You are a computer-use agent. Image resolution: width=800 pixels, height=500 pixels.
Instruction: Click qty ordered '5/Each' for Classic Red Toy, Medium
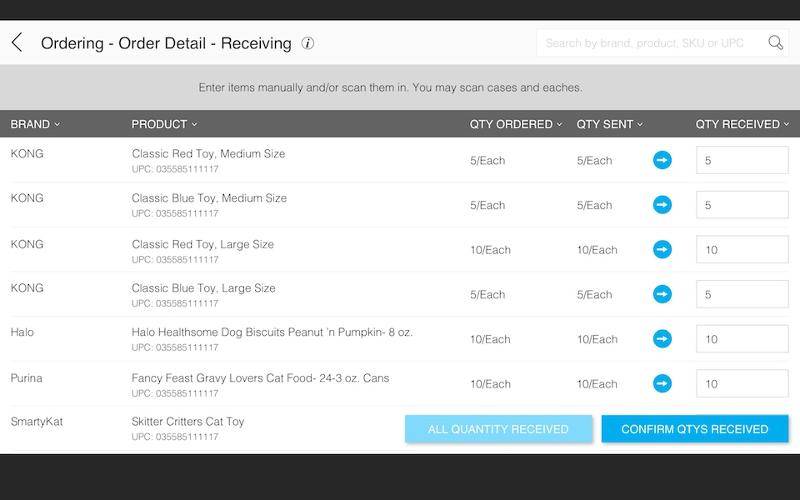(x=487, y=161)
